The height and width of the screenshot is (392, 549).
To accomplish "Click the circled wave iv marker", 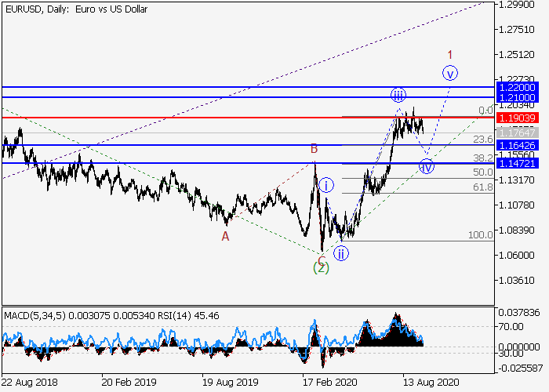I will [427, 166].
